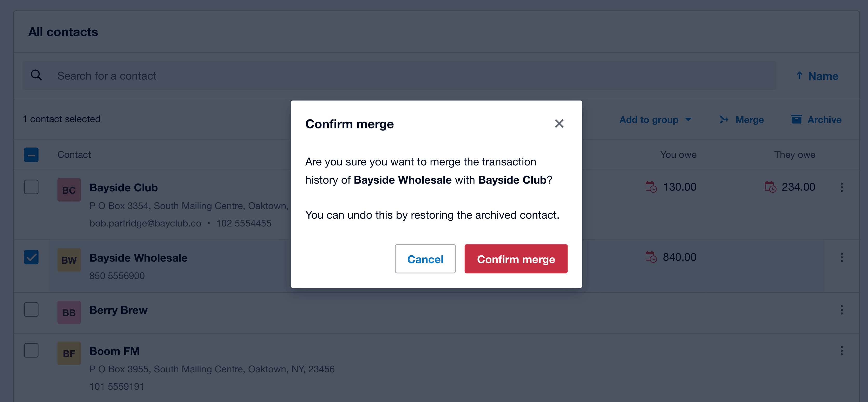Screen dimensions: 868x402
Task: Click the BF avatar for Boom FM
Action: tap(69, 353)
